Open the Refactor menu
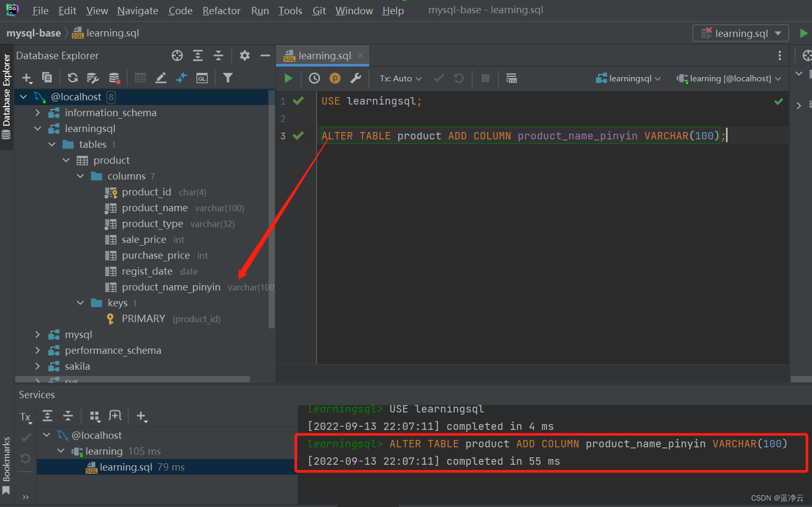This screenshot has height=507, width=812. [x=222, y=11]
